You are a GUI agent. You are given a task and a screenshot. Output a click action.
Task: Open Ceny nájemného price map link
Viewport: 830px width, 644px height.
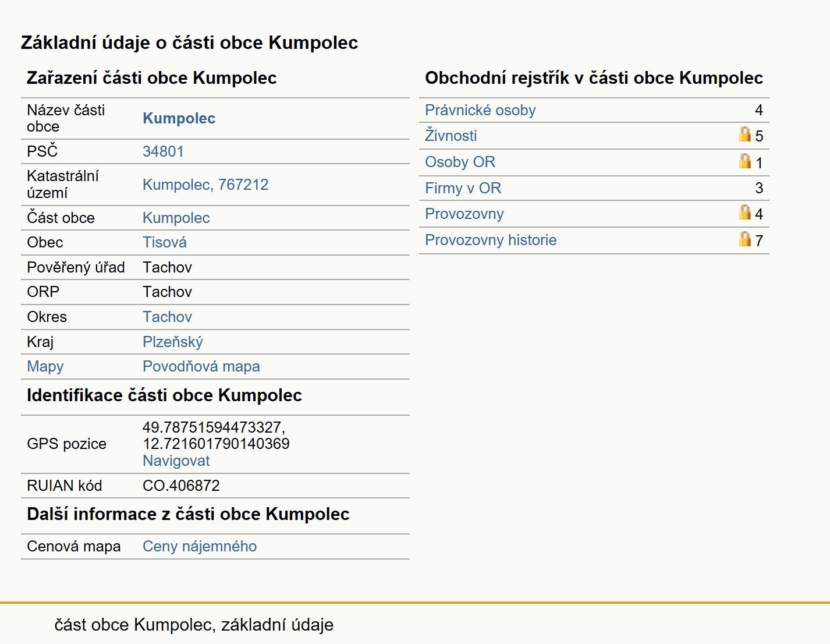[200, 546]
